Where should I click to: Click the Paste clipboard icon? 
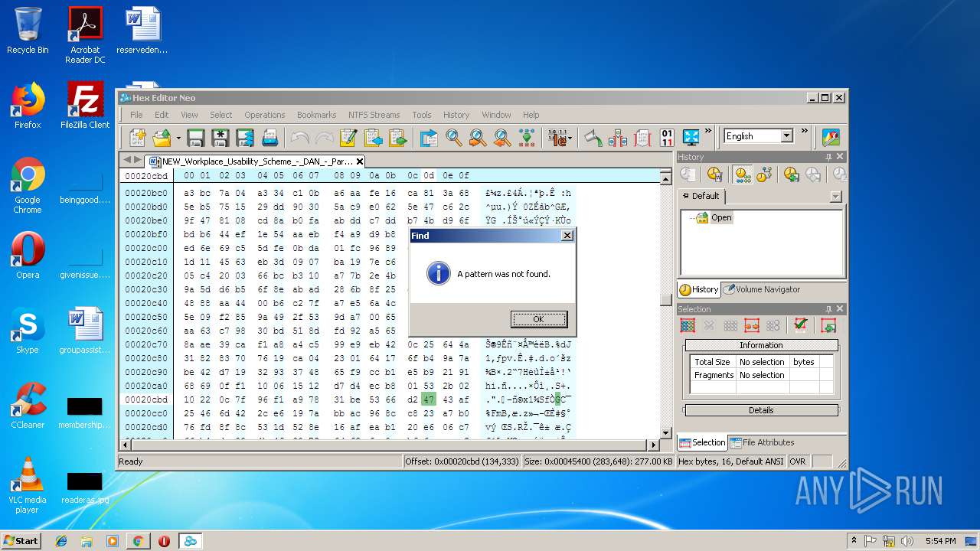(x=397, y=138)
